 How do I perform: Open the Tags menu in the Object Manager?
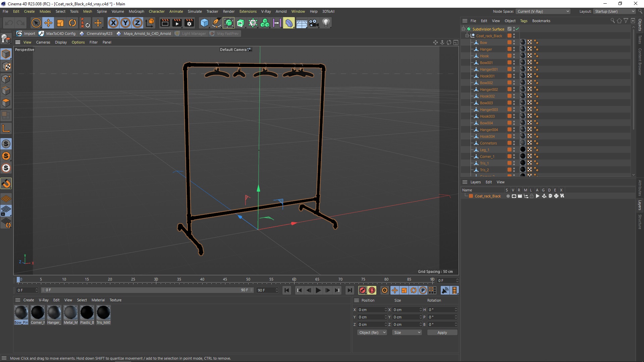pos(523,21)
